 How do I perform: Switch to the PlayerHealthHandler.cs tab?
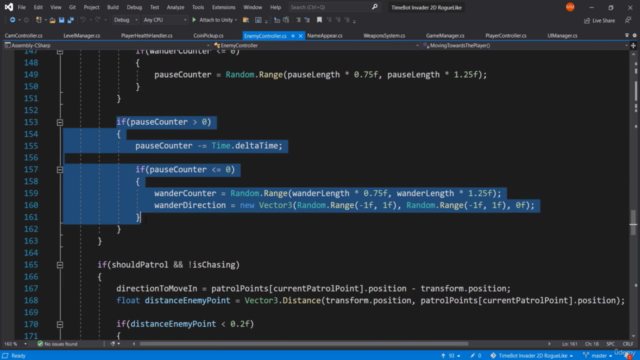click(147, 36)
